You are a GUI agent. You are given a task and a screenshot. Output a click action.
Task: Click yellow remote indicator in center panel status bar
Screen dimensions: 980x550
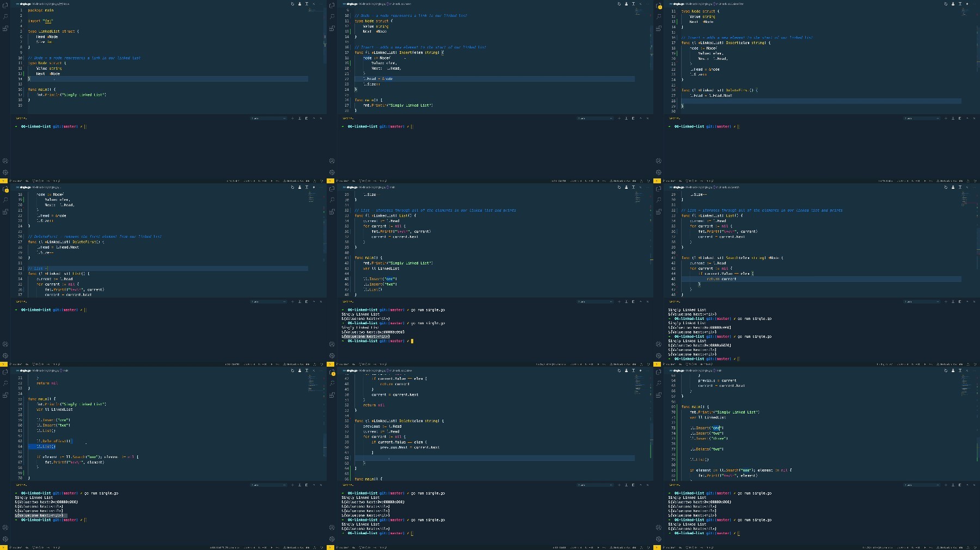(330, 364)
